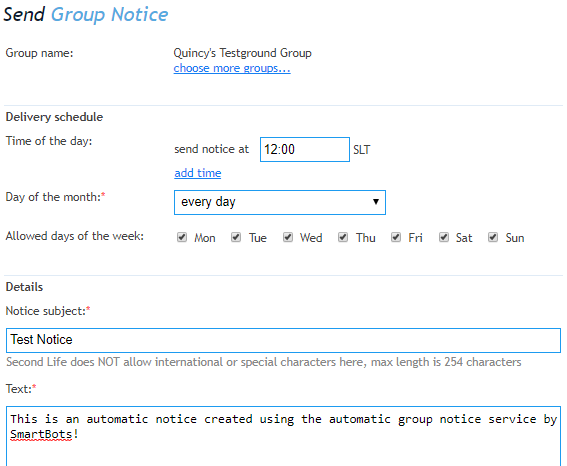Click the 'Group name:' label
Image resolution: width=567 pixels, height=466 pixels.
point(39,53)
